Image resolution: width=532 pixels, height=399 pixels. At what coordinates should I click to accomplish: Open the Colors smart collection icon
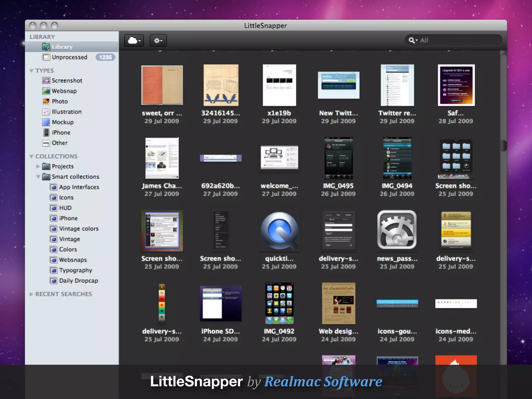[x=54, y=249]
